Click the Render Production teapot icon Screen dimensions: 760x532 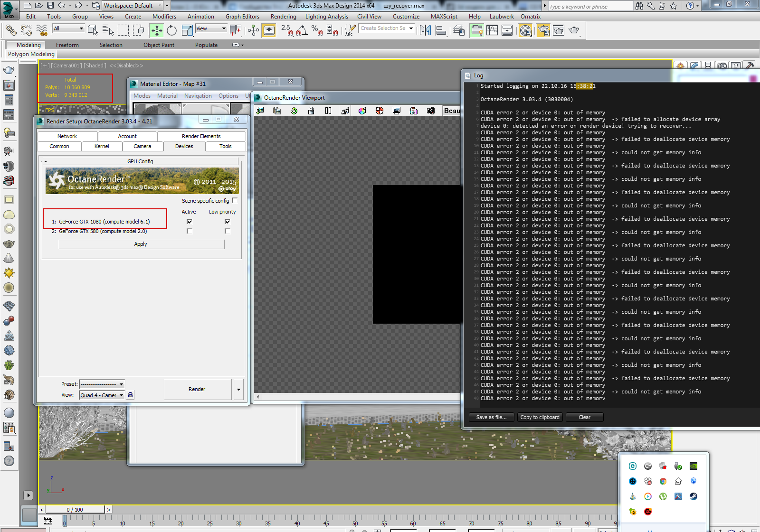(574, 30)
